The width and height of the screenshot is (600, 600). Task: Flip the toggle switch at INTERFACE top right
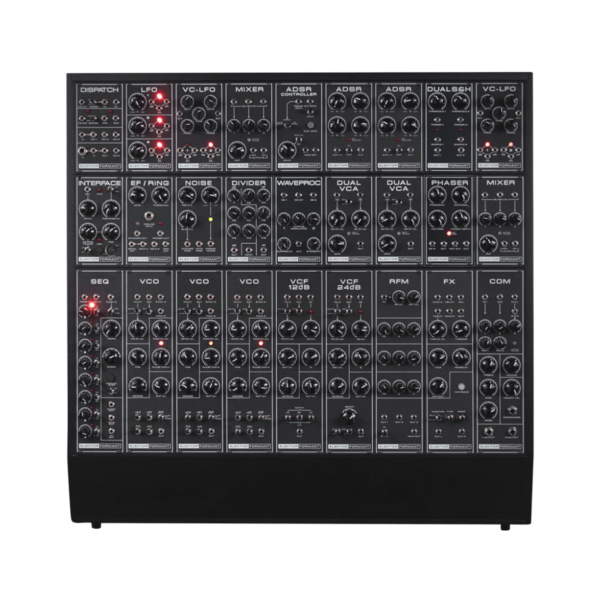(x=111, y=191)
